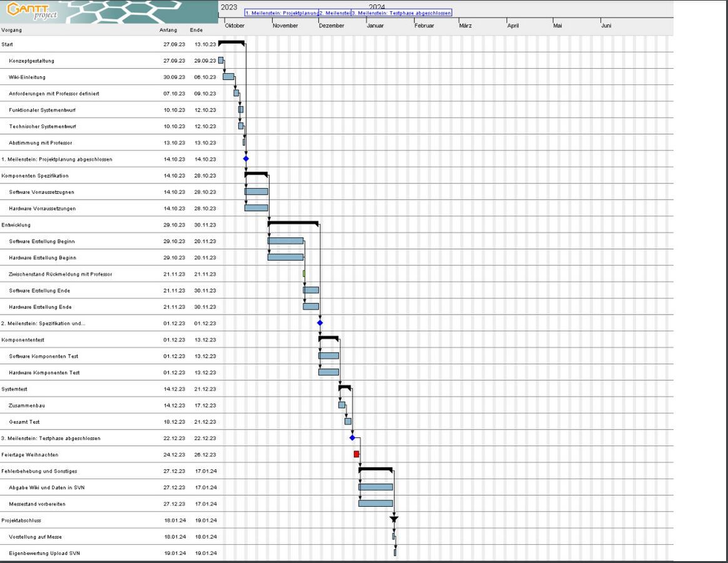Image resolution: width=728 pixels, height=563 pixels.
Task: Click the Software Erstellung Beginn task bar
Action: click(x=285, y=241)
